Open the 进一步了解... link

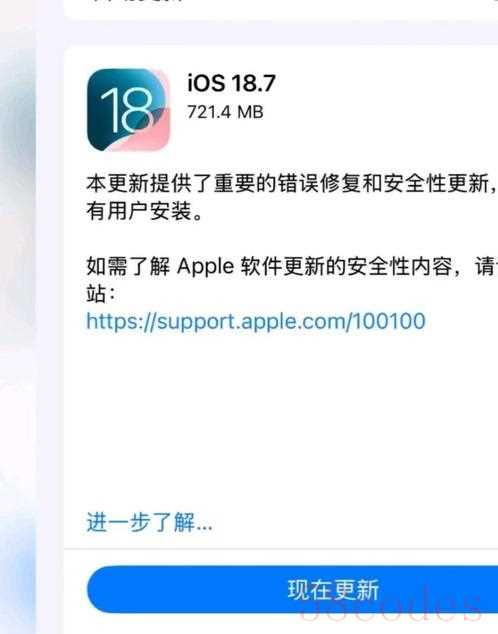[x=149, y=522]
